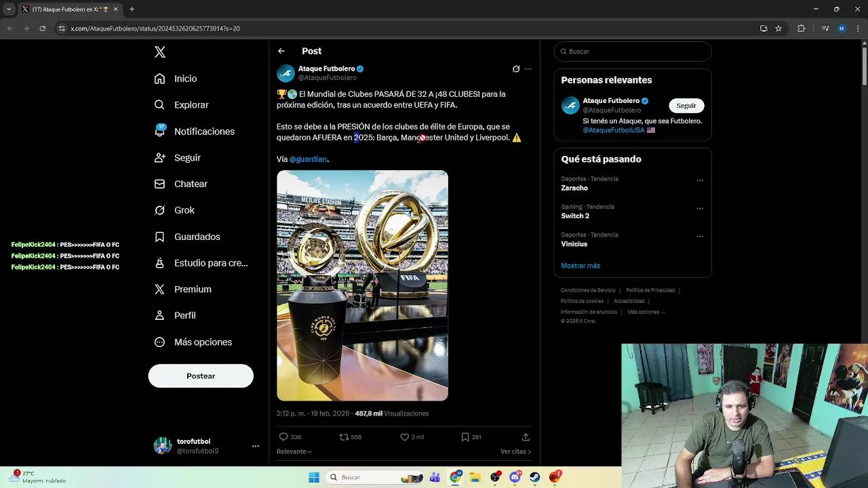Open Perfil in sidebar
This screenshot has height=488, width=868.
point(175,315)
